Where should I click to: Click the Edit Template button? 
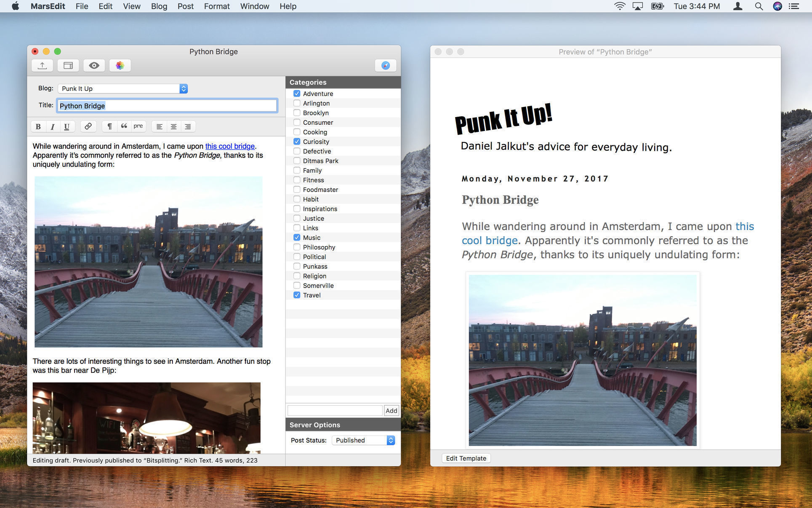pos(466,458)
